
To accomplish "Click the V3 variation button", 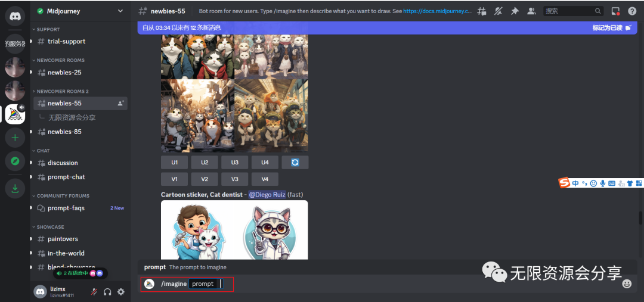I will pos(234,179).
